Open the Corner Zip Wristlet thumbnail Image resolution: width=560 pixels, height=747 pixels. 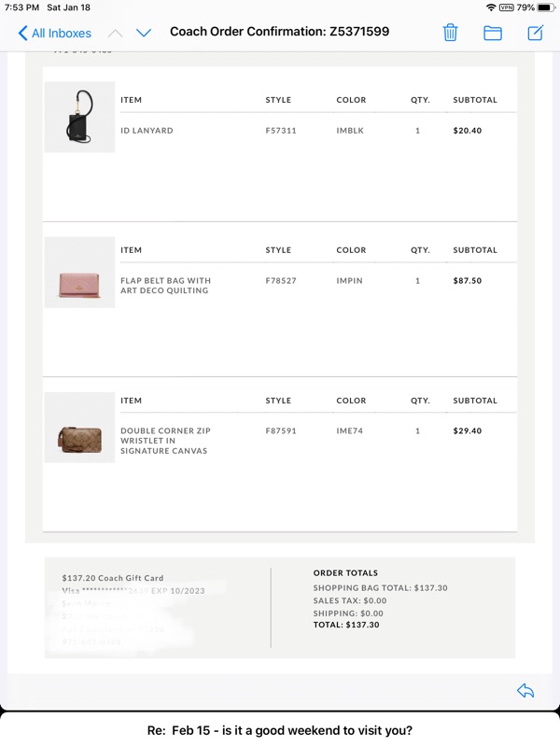click(x=79, y=435)
